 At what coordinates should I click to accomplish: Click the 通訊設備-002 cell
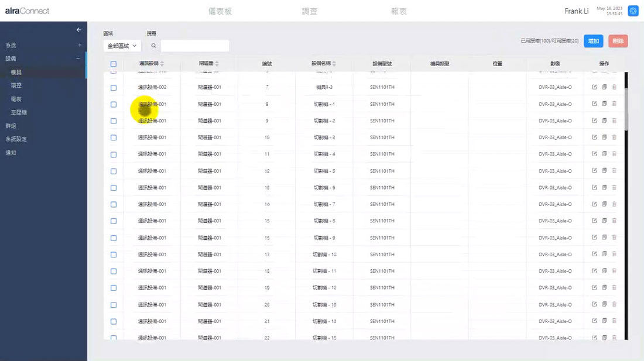pos(152,87)
